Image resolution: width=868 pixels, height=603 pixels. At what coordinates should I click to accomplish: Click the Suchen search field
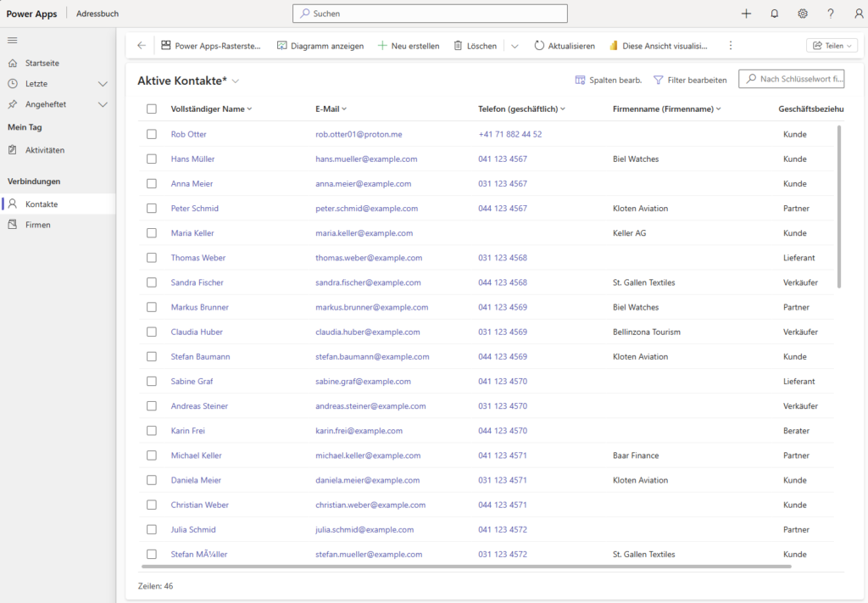tap(430, 14)
